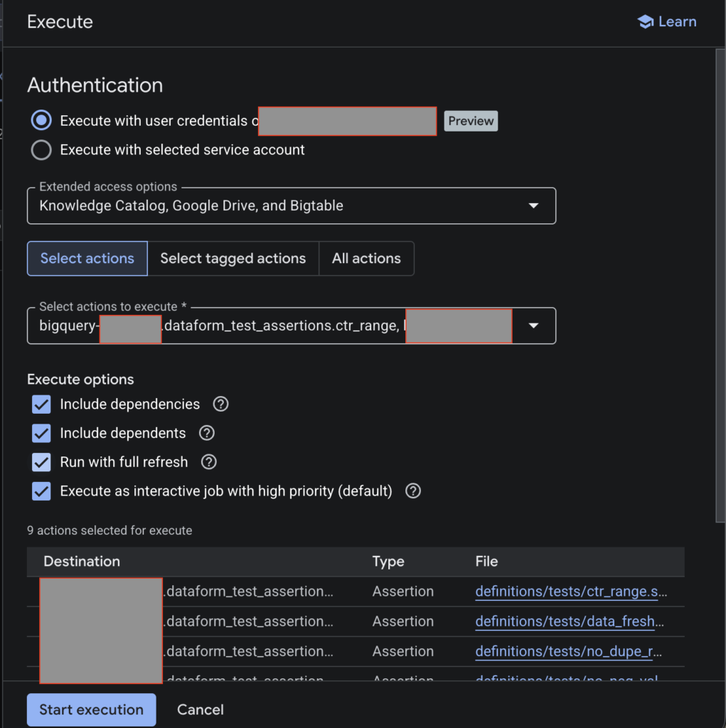Click Assertion type in data_fresh row
Viewport: 726px width, 728px height.
click(402, 621)
